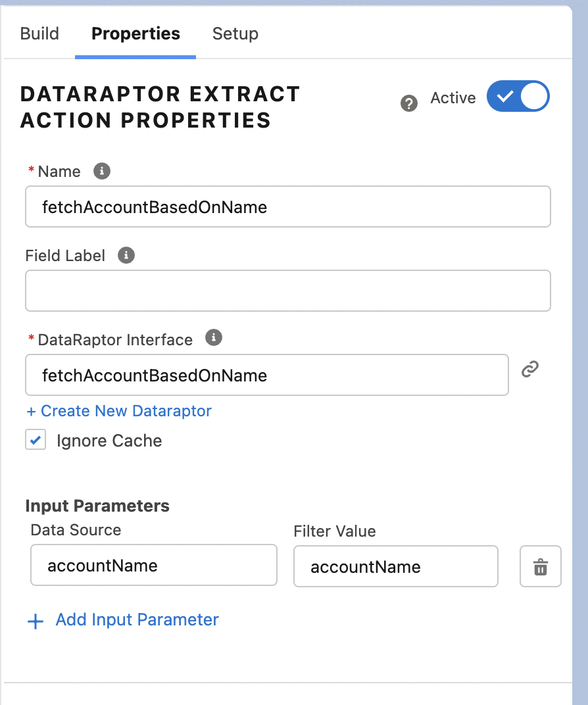Screen dimensions: 588x705
Task: Click the info icon beside Name
Action: point(101,171)
